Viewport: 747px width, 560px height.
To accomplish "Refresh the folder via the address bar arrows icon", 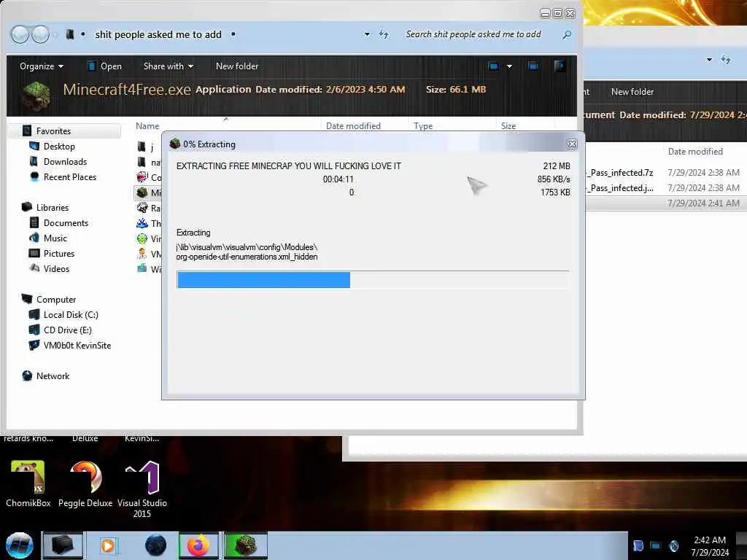I will click(x=384, y=34).
